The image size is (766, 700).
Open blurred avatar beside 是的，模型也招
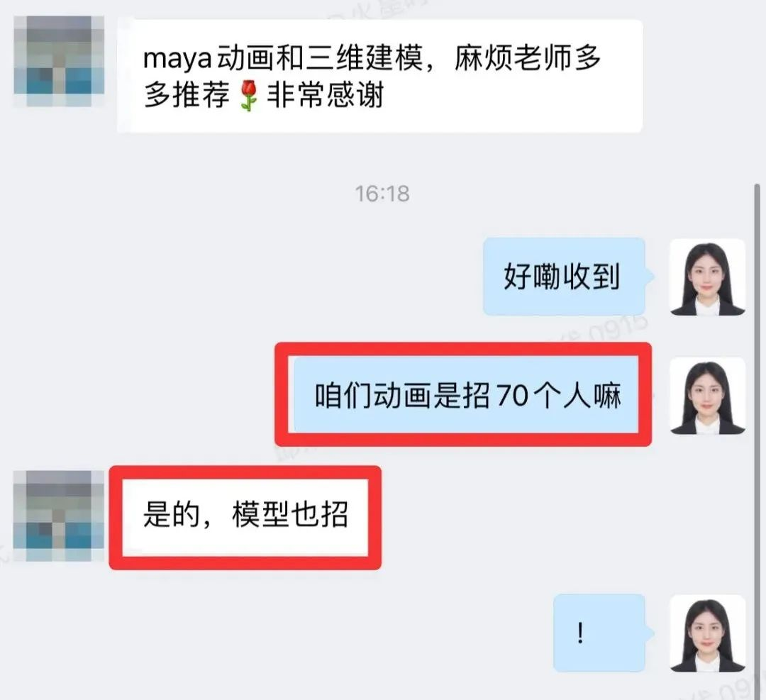pos(59,516)
